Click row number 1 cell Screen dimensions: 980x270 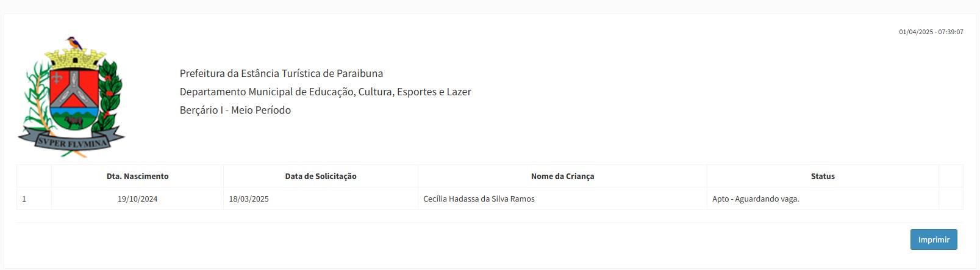tap(34, 199)
